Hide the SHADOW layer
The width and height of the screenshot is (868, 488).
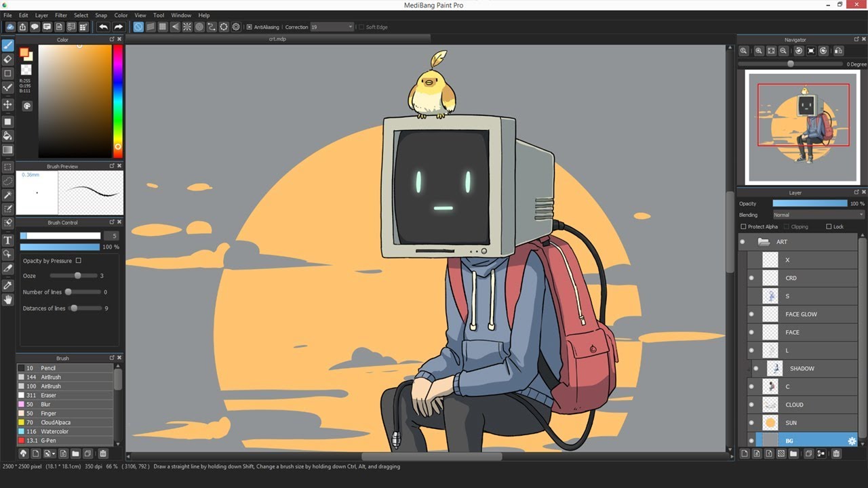tap(755, 369)
